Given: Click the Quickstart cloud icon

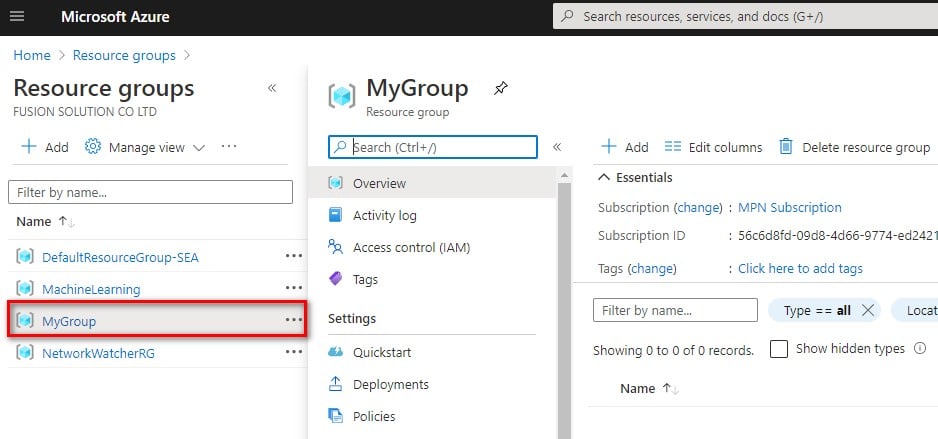Looking at the screenshot, I should point(336,352).
